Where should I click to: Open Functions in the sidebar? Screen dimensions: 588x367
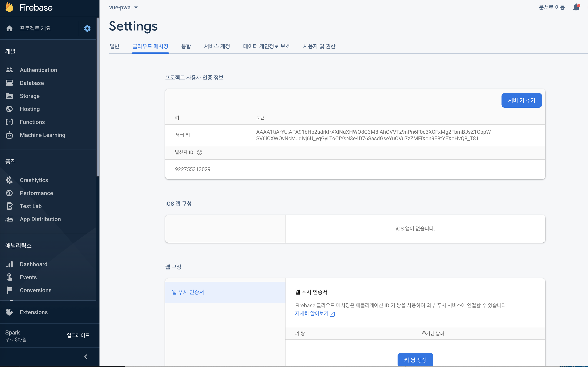[x=32, y=122]
